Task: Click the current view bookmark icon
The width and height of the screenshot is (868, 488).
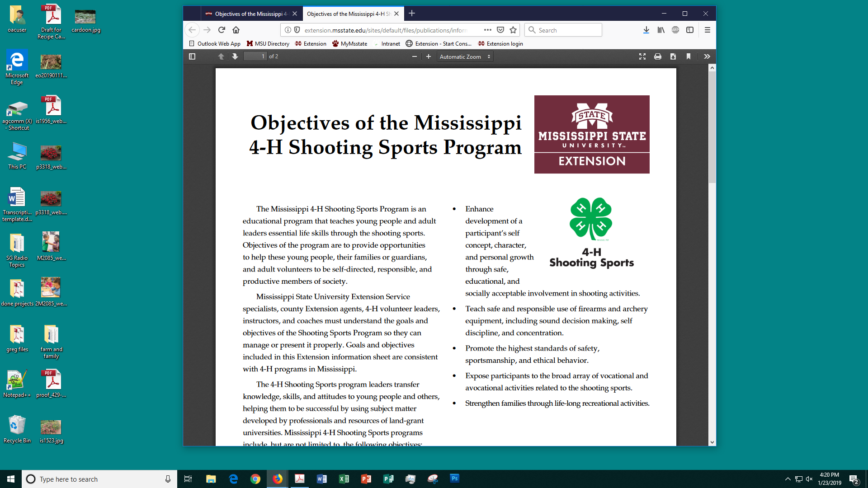Action: pyautogui.click(x=689, y=56)
